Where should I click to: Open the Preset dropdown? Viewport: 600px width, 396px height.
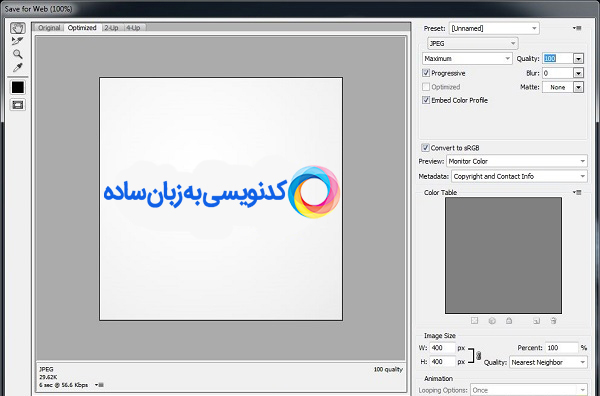tap(494, 28)
